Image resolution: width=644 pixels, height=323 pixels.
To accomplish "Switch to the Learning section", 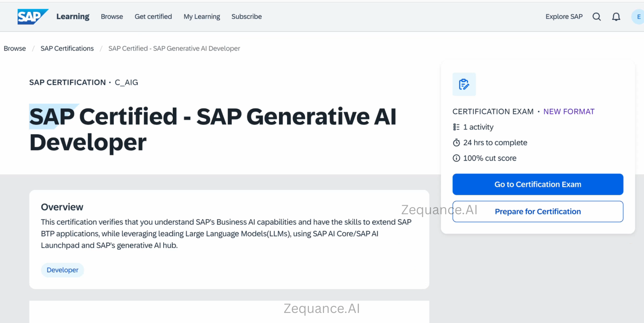I will [x=73, y=16].
